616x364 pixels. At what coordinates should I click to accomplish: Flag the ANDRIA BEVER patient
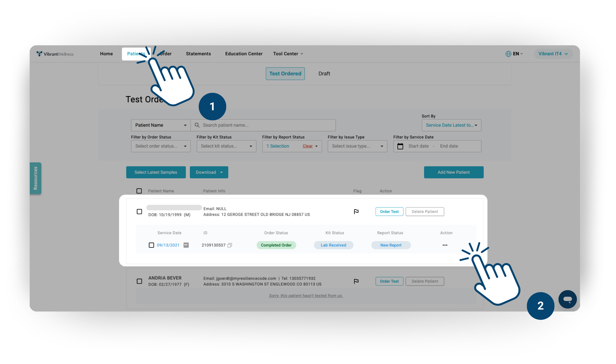click(356, 281)
